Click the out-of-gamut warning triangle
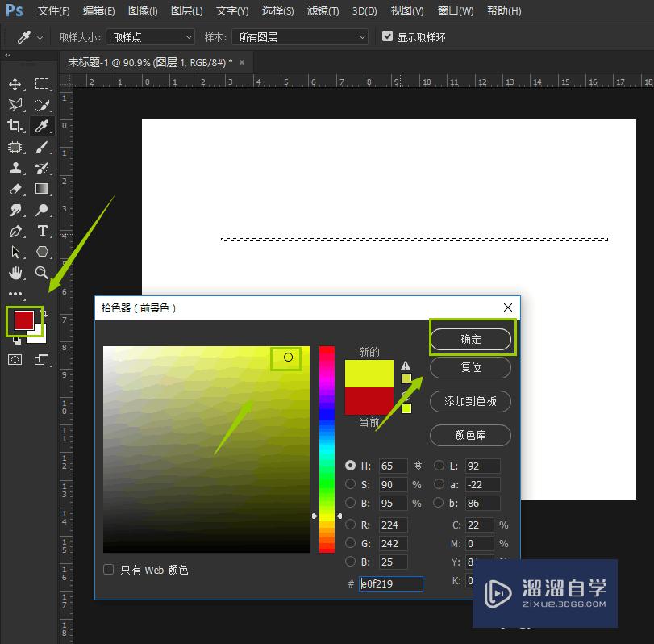 click(406, 366)
